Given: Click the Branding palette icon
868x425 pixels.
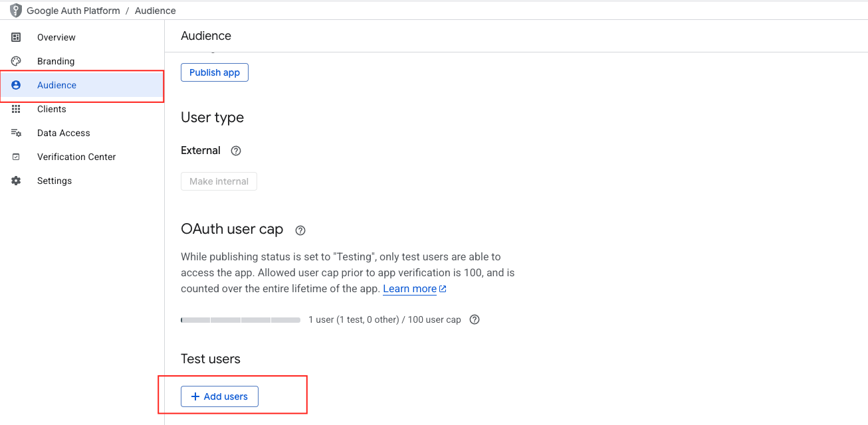Looking at the screenshot, I should [16, 61].
